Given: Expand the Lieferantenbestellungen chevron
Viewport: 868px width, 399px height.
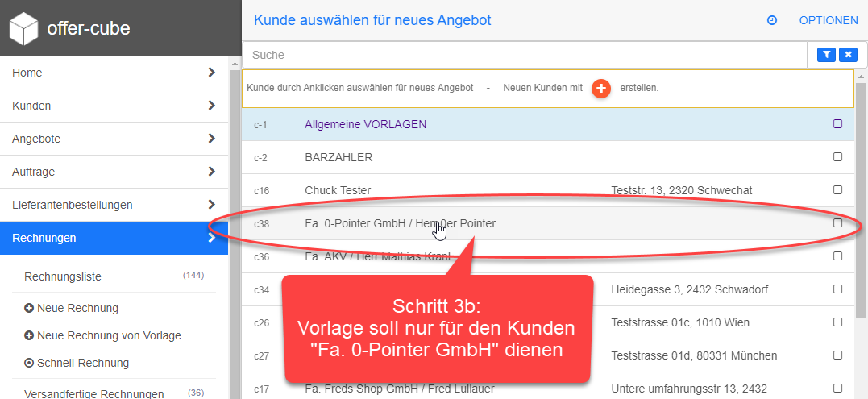Looking at the screenshot, I should coord(211,205).
